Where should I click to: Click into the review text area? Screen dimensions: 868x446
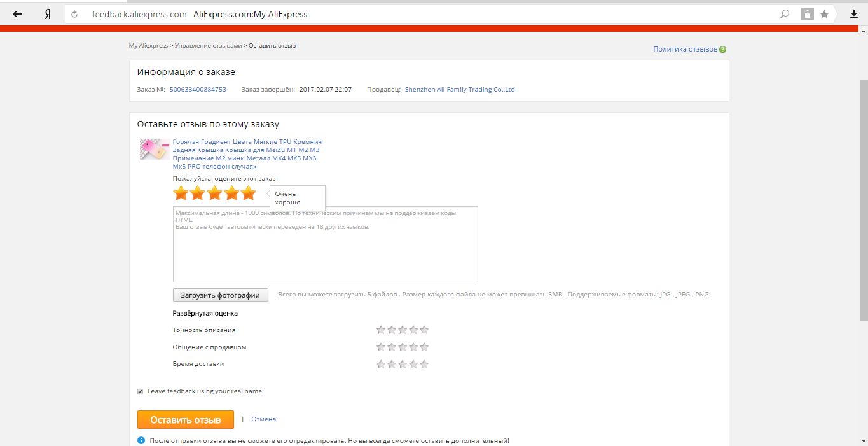tap(325, 244)
